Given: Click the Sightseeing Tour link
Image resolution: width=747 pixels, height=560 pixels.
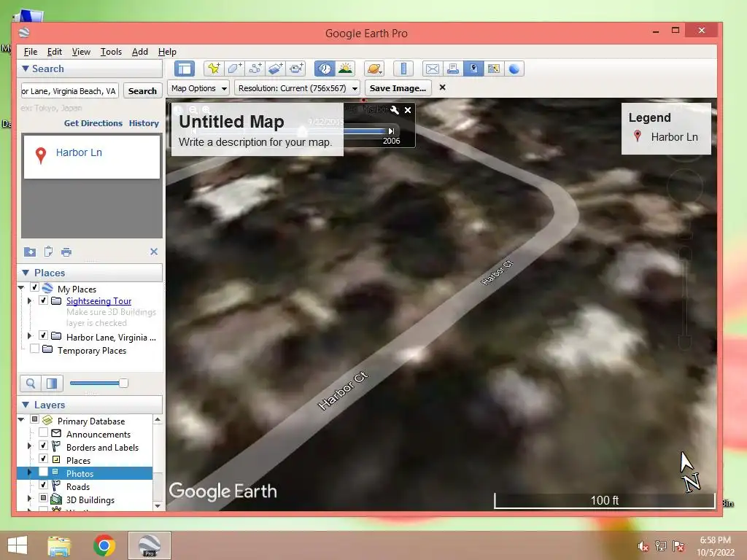Looking at the screenshot, I should [x=98, y=301].
